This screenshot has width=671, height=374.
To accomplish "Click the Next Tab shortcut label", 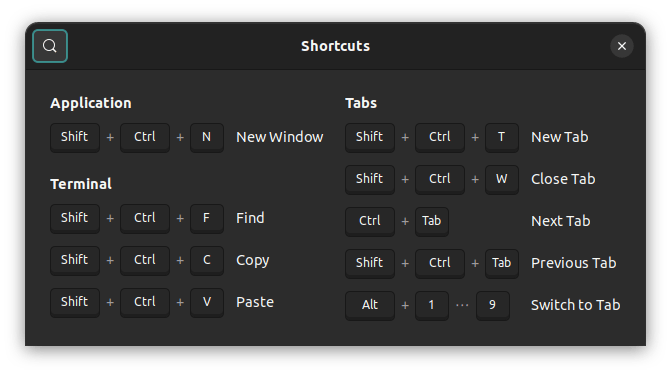I will [561, 221].
